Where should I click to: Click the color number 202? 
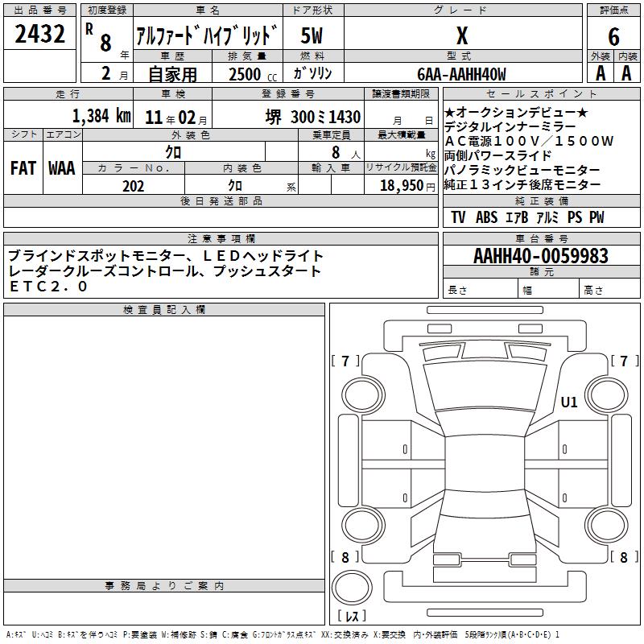click(133, 186)
